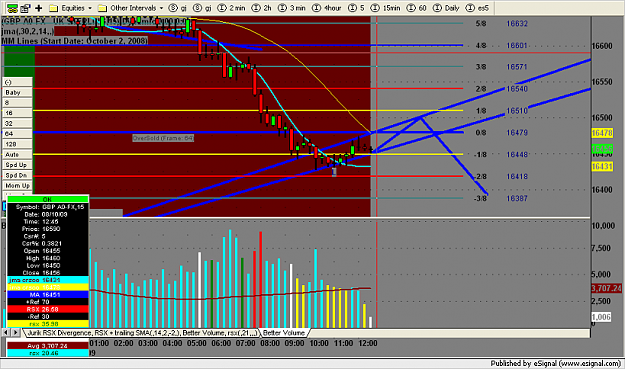This screenshot has height=369, width=625.
Task: Select the 16 frame button
Action: 18,113
